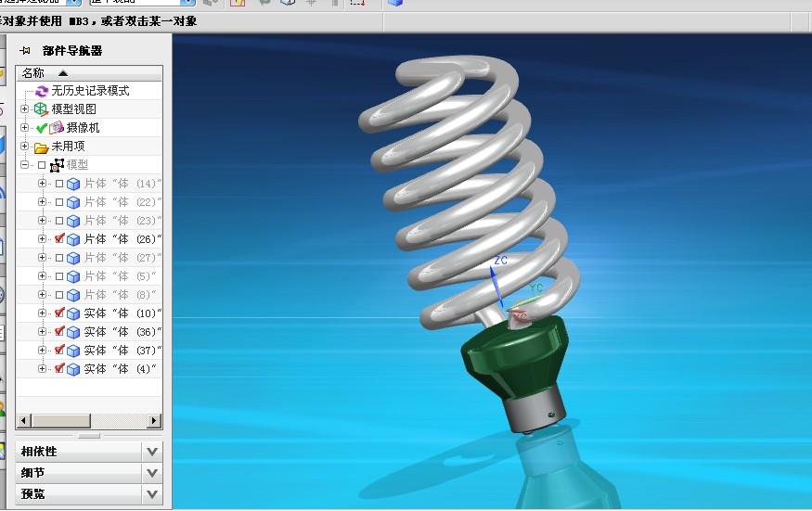
Task: Uncheck the red check of 片体 体 (26)
Action: click(59, 238)
